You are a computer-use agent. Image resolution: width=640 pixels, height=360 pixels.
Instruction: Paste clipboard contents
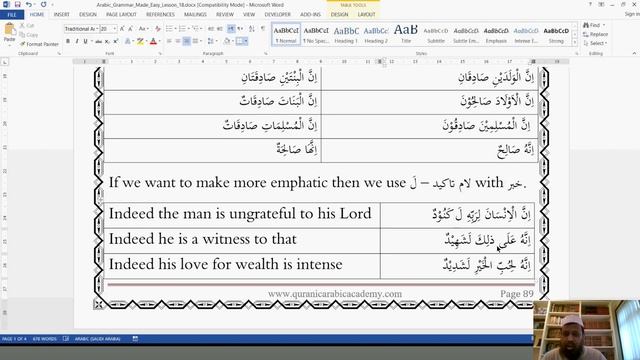pyautogui.click(x=9, y=33)
